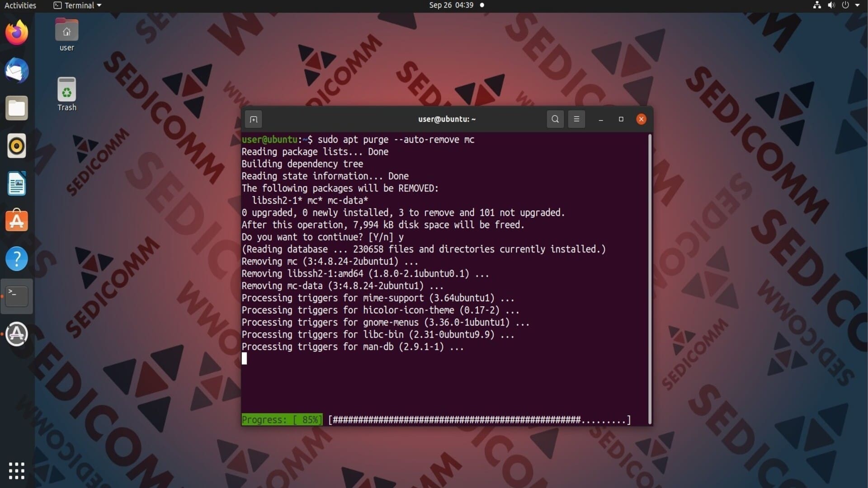Viewport: 868px width, 488px height.
Task: Select the Terminal icon in dock
Action: tap(17, 296)
